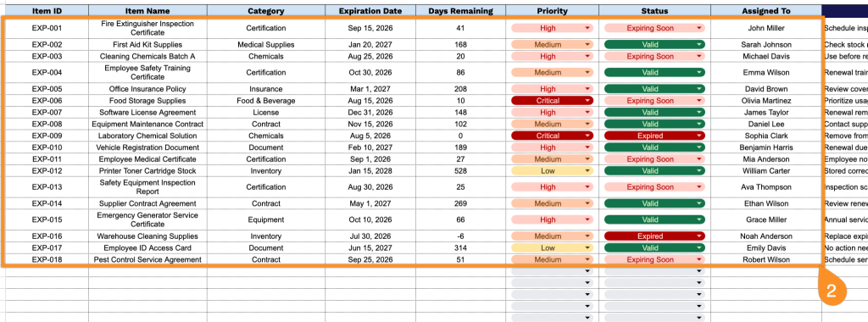868x322 pixels.
Task: Open Priority dropdown for EXP-001
Action: click(x=552, y=28)
